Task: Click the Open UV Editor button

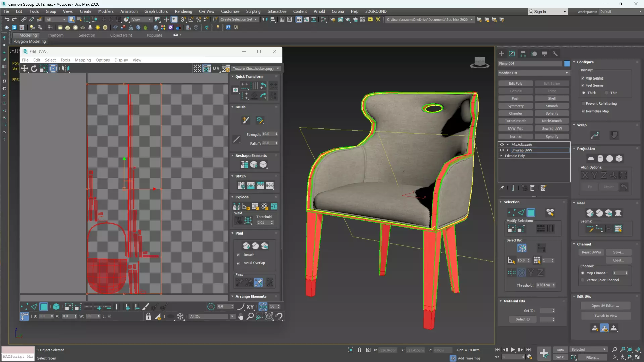Action: [605, 306]
